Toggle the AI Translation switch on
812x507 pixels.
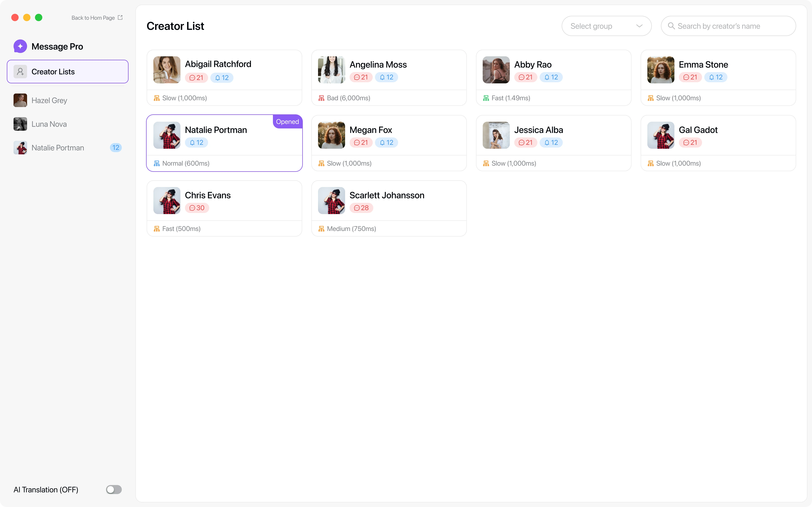point(114,490)
